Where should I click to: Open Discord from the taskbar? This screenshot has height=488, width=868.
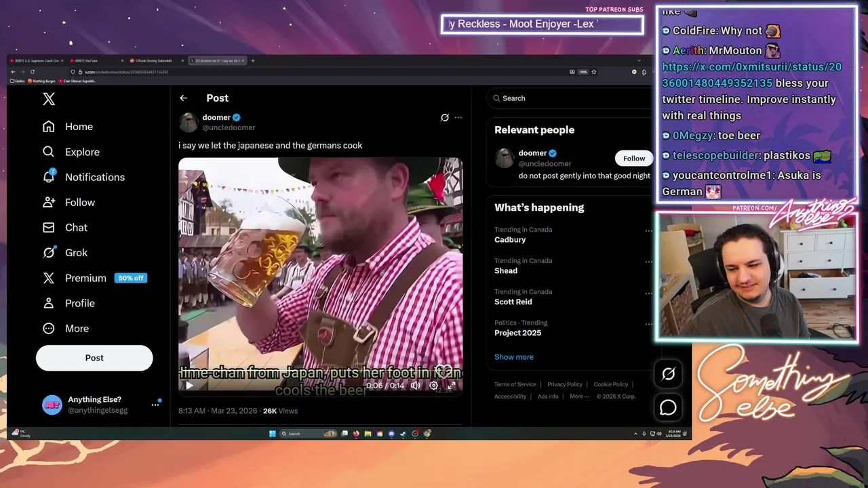392,434
